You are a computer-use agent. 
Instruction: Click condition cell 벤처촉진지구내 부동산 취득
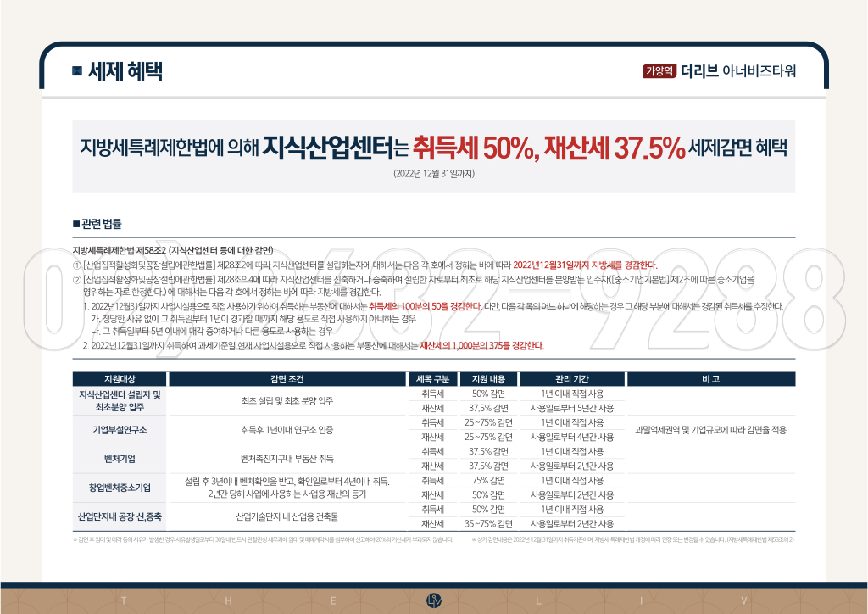click(x=287, y=459)
